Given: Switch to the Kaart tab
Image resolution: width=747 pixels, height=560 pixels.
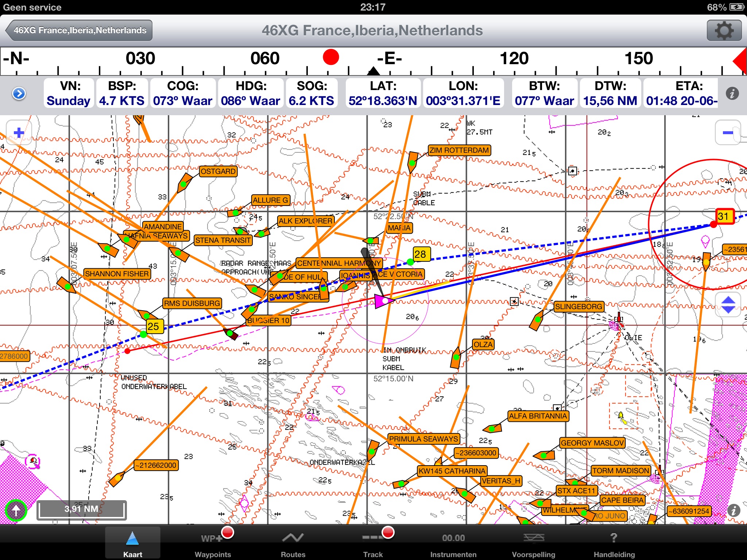Looking at the screenshot, I should (x=133, y=543).
